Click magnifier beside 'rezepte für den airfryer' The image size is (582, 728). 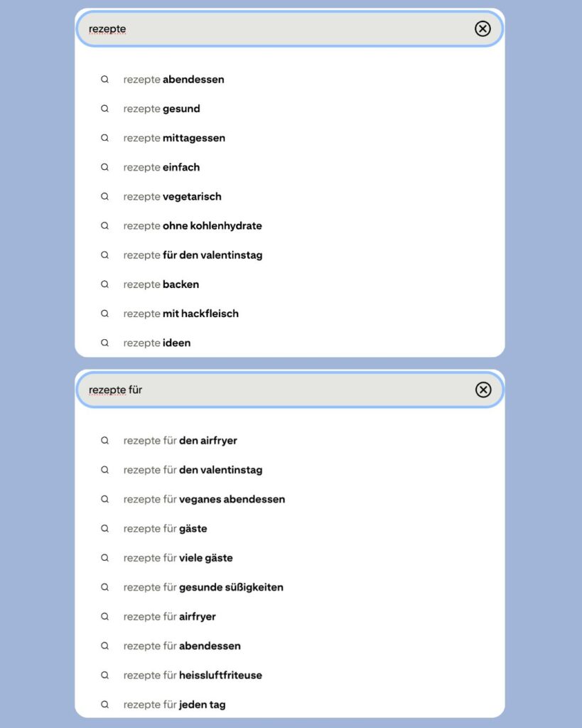(x=104, y=441)
